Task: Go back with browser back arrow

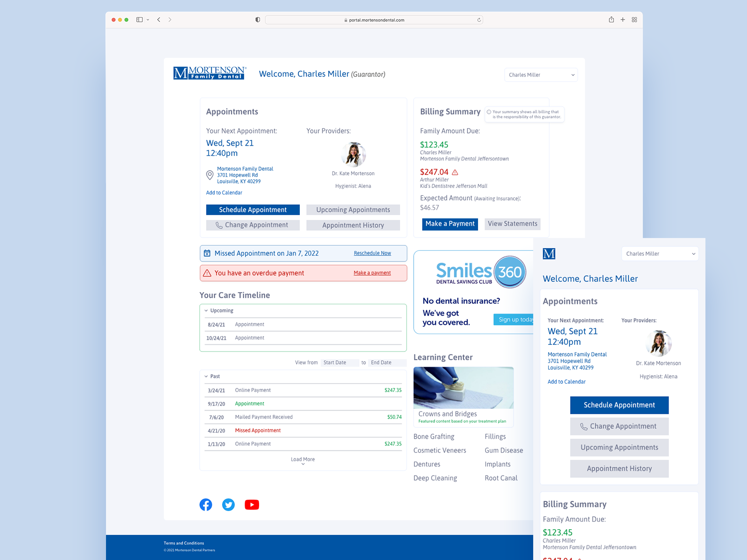Action: coord(159,20)
